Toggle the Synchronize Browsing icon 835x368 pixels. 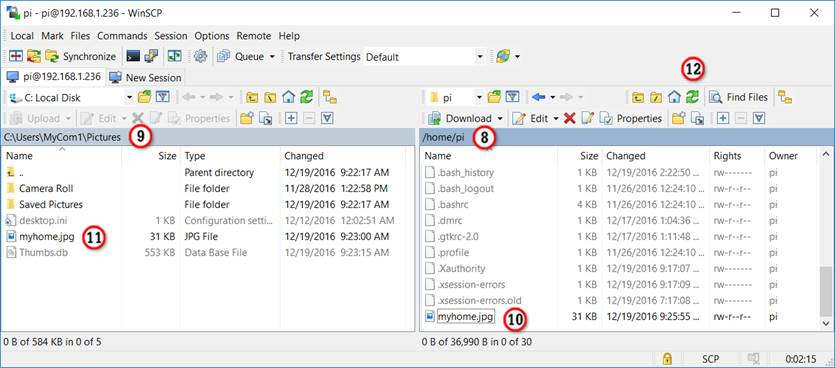(175, 56)
